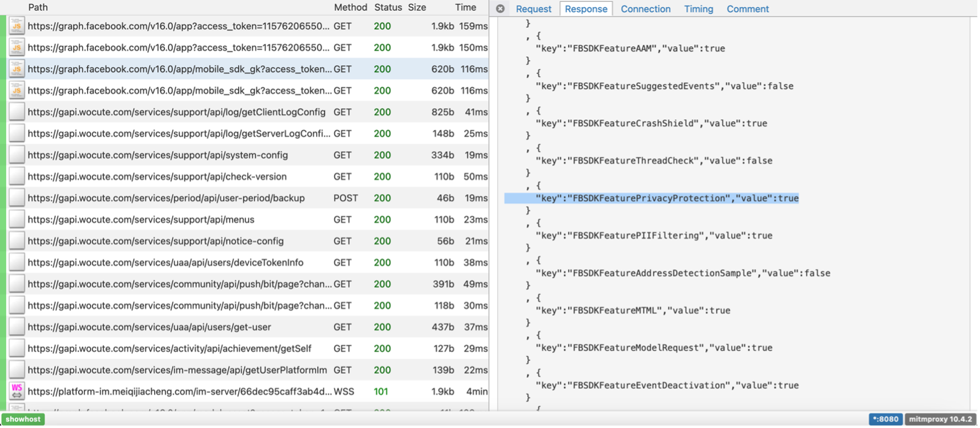The width and height of the screenshot is (980, 428).
Task: Sort flows by Time column header
Action: pos(465,7)
